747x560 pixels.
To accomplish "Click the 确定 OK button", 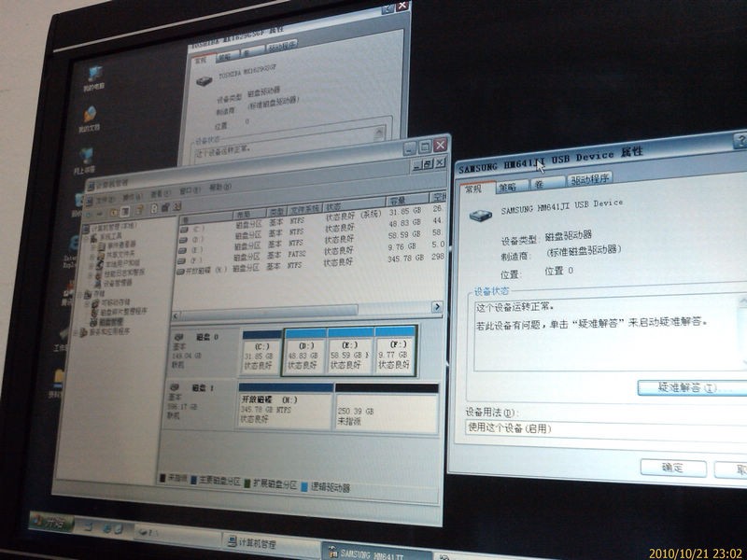I will 673,468.
